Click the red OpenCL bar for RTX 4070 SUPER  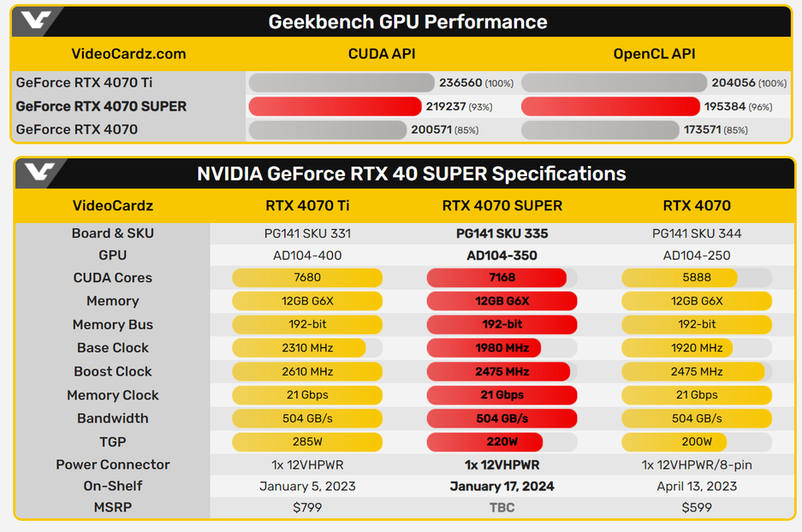[x=610, y=107]
